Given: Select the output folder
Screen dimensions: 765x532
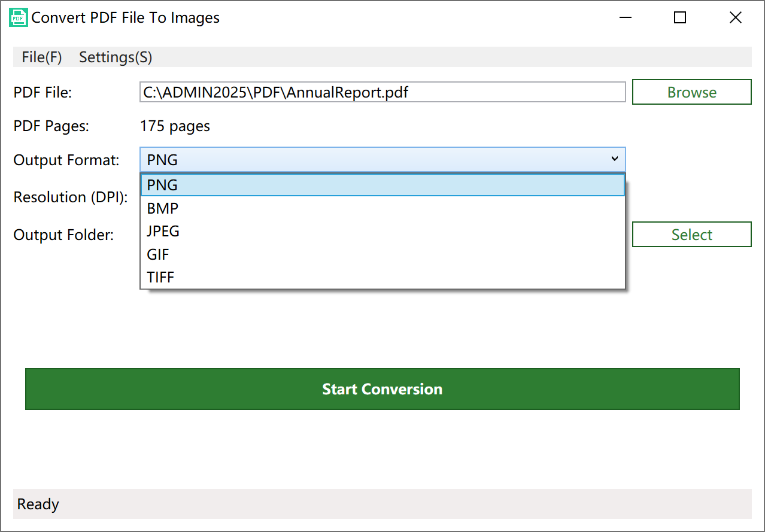Looking at the screenshot, I should point(691,234).
